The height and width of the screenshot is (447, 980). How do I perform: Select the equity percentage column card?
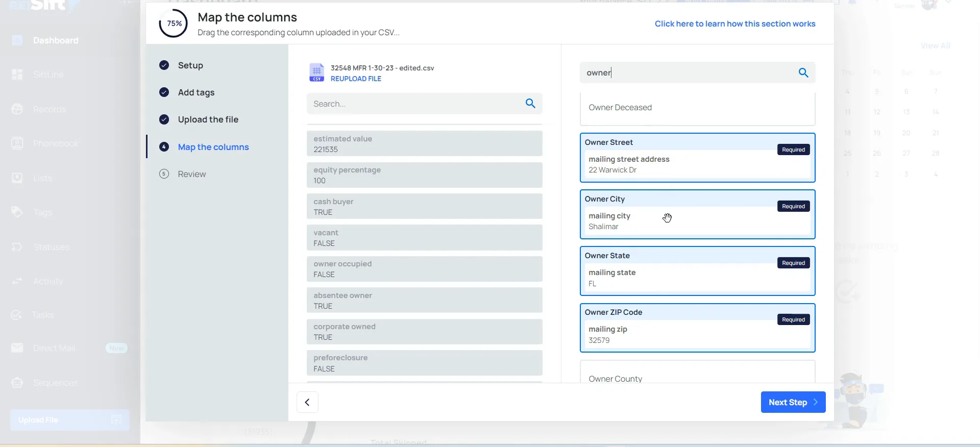coord(424,175)
